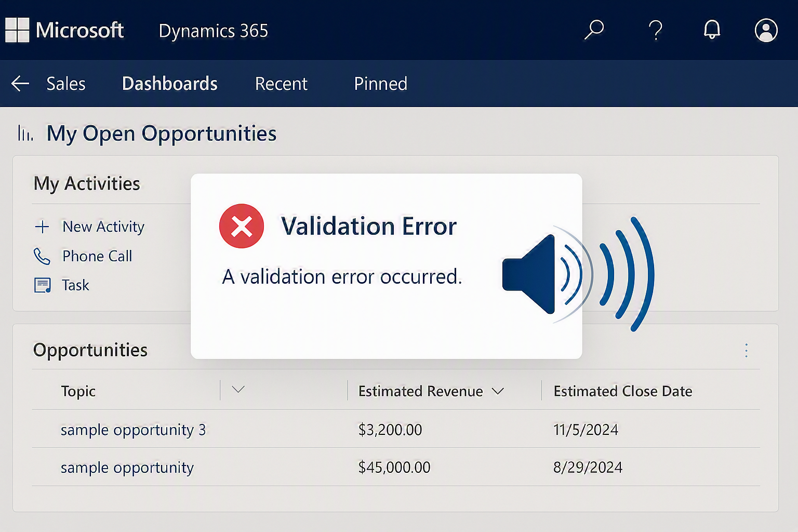Select the $3,200.00 revenue cell
The height and width of the screenshot is (532, 798).
coord(390,430)
